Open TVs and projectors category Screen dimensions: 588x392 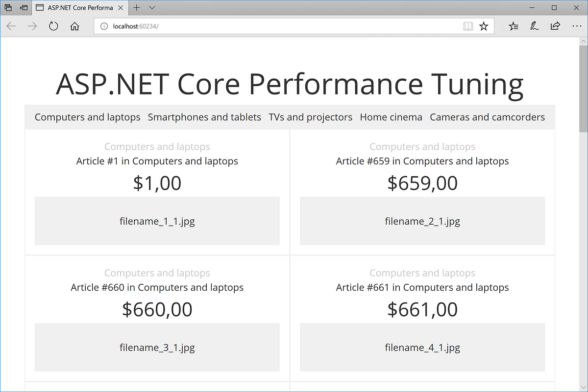(311, 117)
